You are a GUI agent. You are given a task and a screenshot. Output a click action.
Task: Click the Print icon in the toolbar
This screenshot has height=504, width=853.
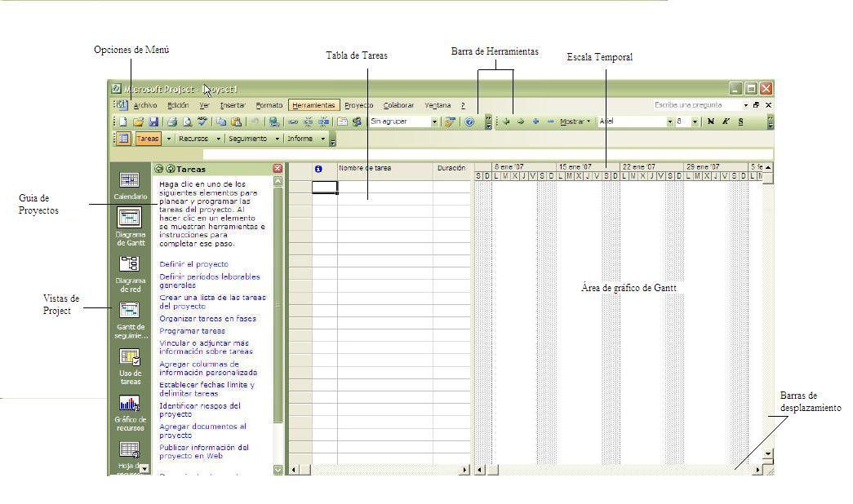[x=172, y=122]
